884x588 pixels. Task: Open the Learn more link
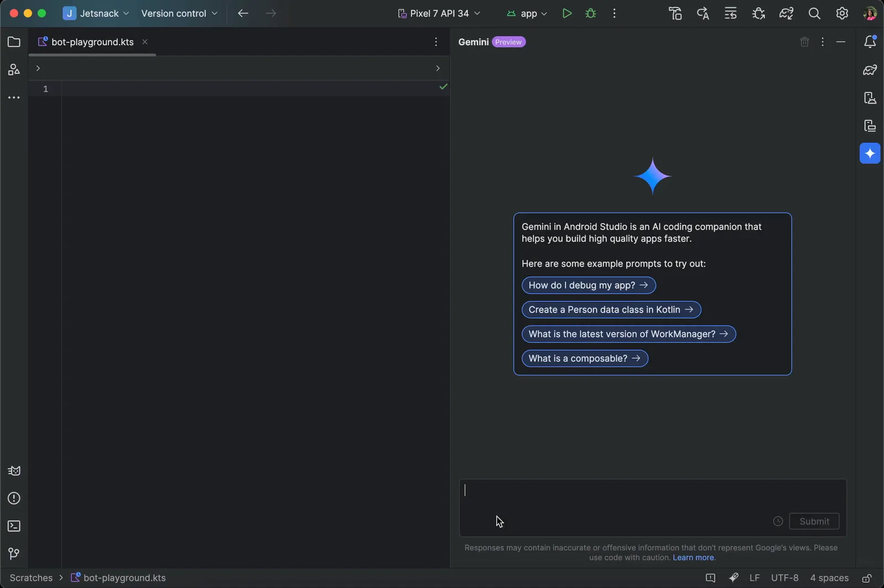click(693, 558)
